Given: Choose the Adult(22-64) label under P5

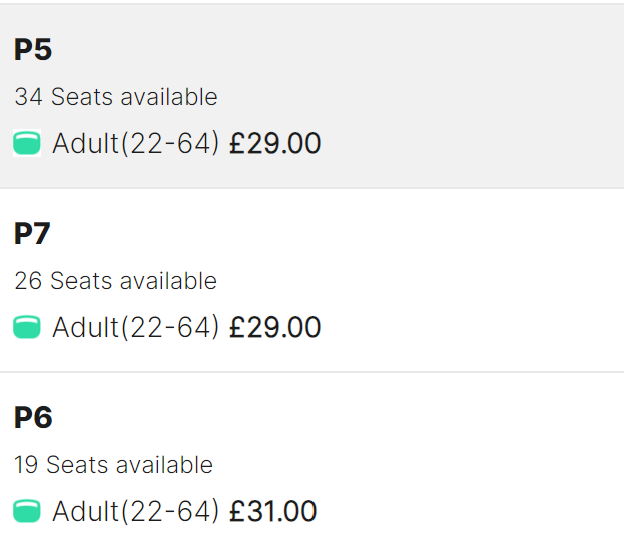Looking at the screenshot, I should [136, 143].
